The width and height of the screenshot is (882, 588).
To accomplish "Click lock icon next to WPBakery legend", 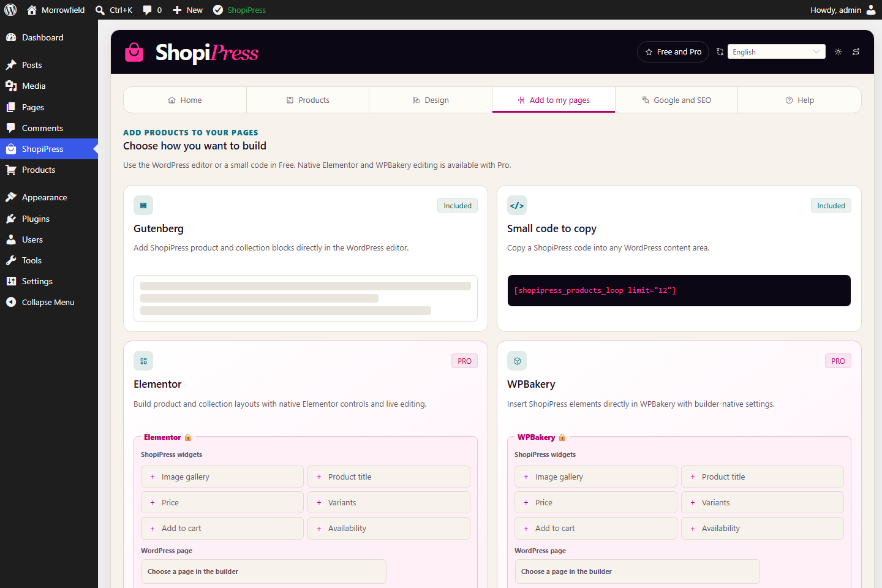I will pos(562,437).
